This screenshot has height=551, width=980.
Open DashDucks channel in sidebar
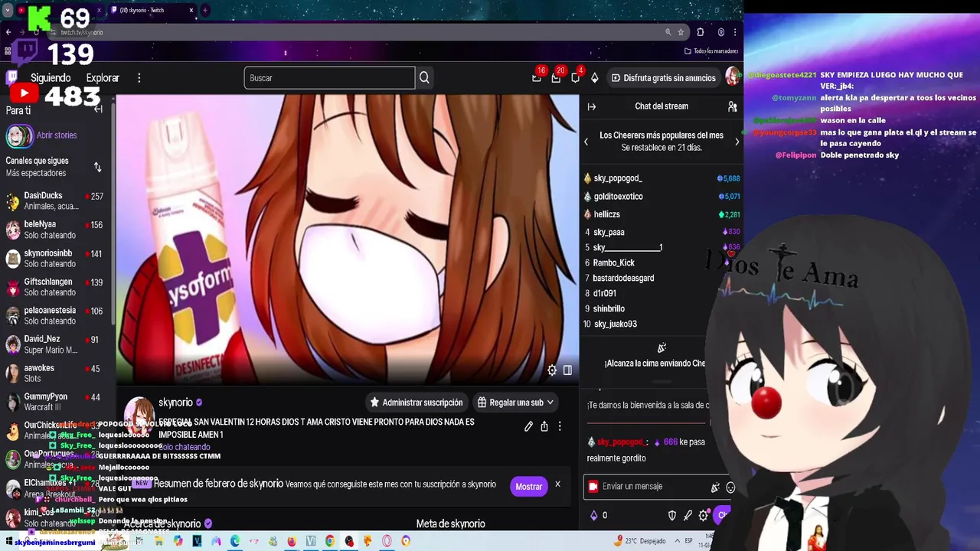[x=54, y=201]
